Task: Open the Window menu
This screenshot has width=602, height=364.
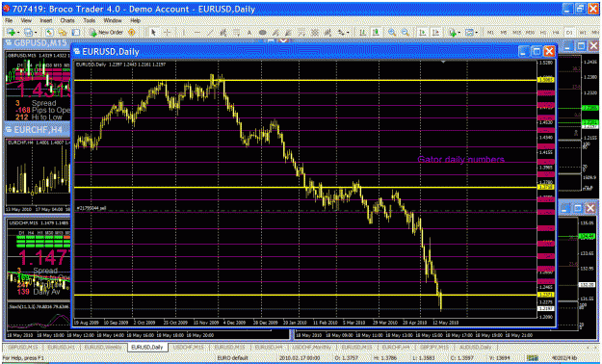Action: (x=113, y=21)
